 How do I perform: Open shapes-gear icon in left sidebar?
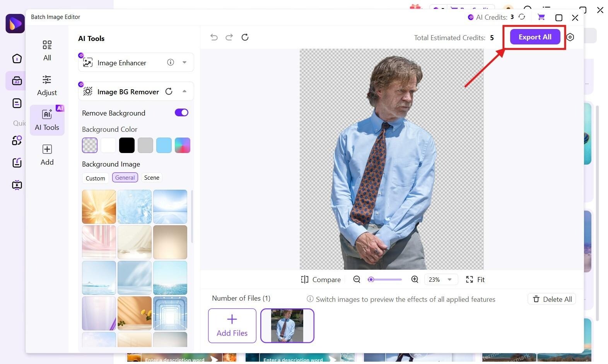tap(17, 140)
